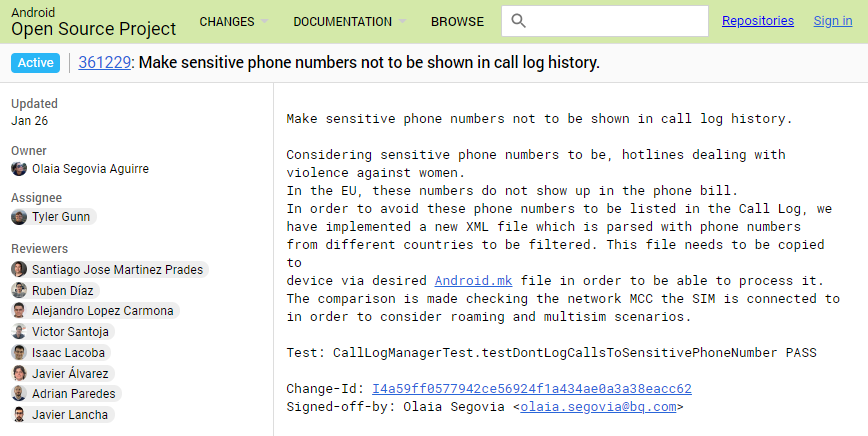868x436 pixels.
Task: Open the Android.mk link
Action: [473, 281]
